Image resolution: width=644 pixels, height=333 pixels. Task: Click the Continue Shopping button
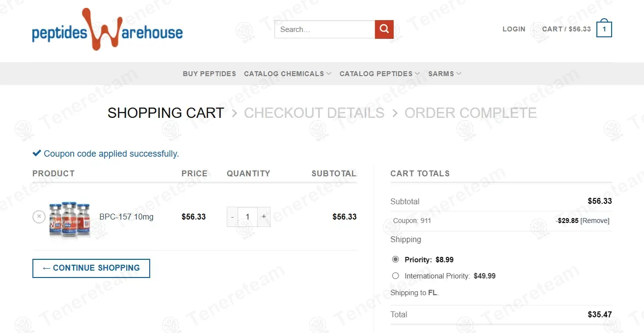pos(91,268)
